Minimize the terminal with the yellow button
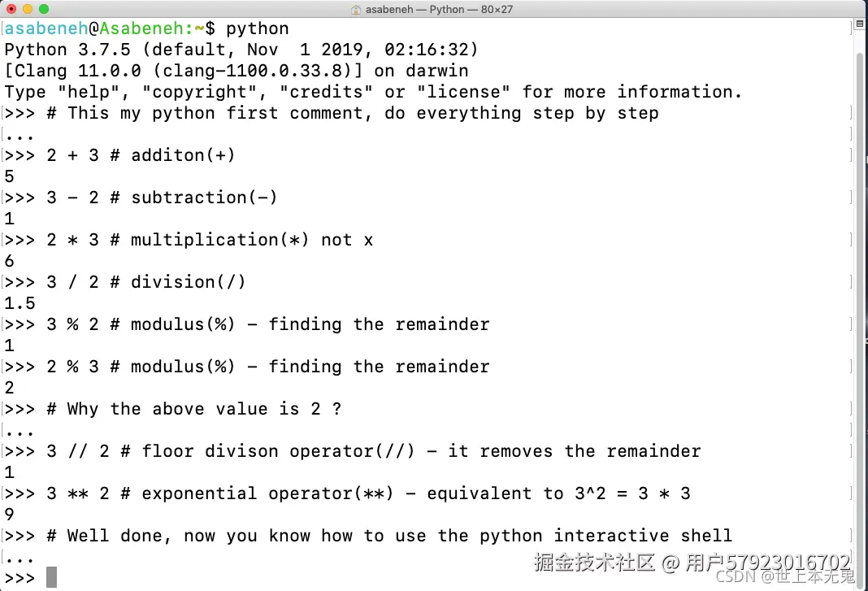 coord(28,10)
